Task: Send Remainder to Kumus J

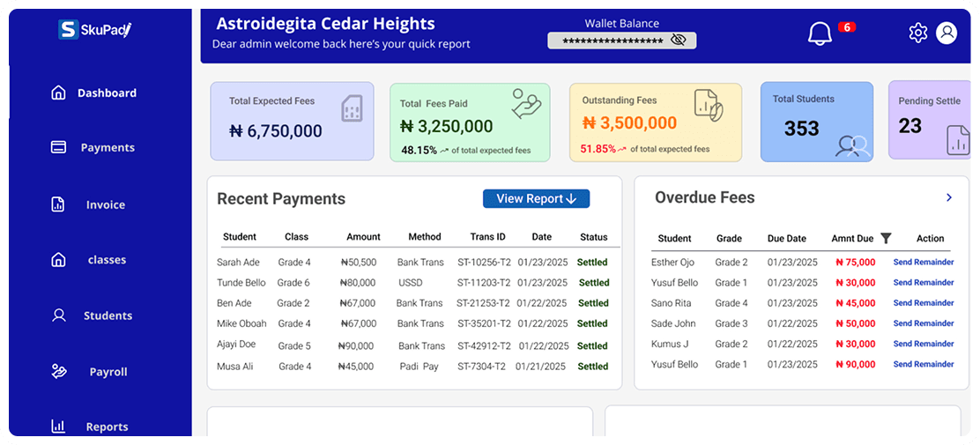Action: click(923, 344)
